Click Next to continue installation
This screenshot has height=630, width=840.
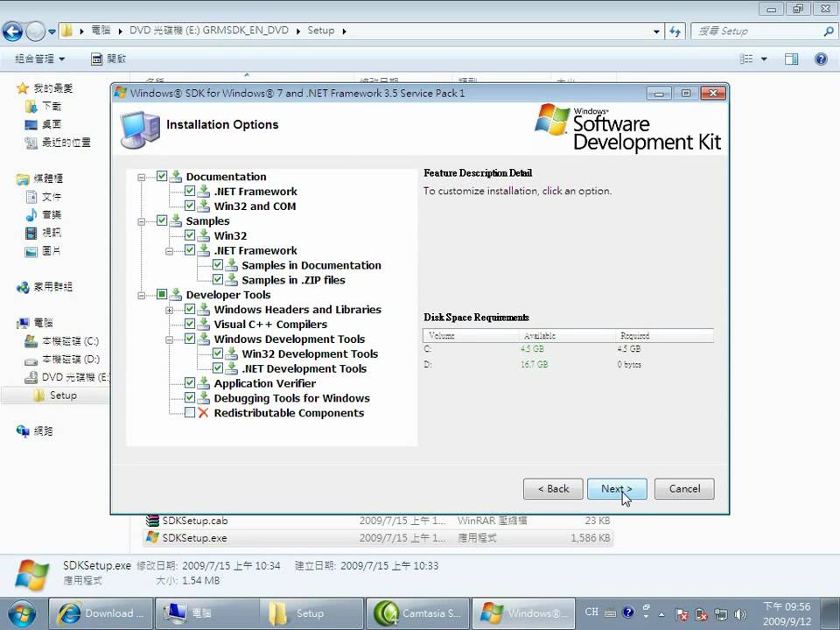tap(617, 488)
